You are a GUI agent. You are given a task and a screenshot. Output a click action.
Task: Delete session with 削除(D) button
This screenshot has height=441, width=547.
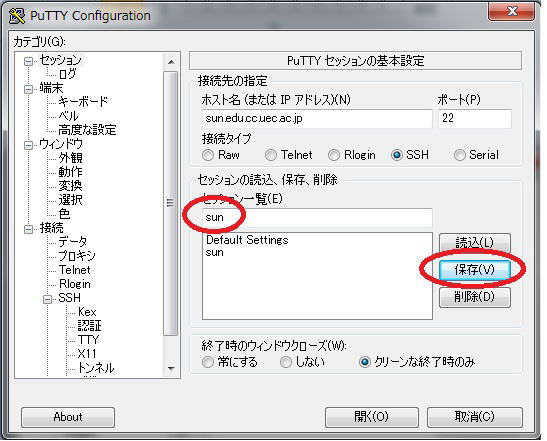[474, 297]
